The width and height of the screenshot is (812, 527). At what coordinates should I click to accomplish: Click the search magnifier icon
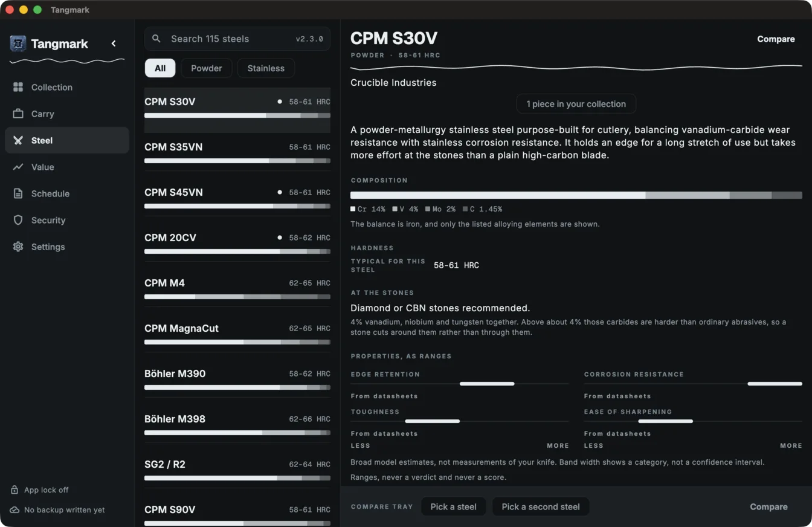(x=156, y=39)
